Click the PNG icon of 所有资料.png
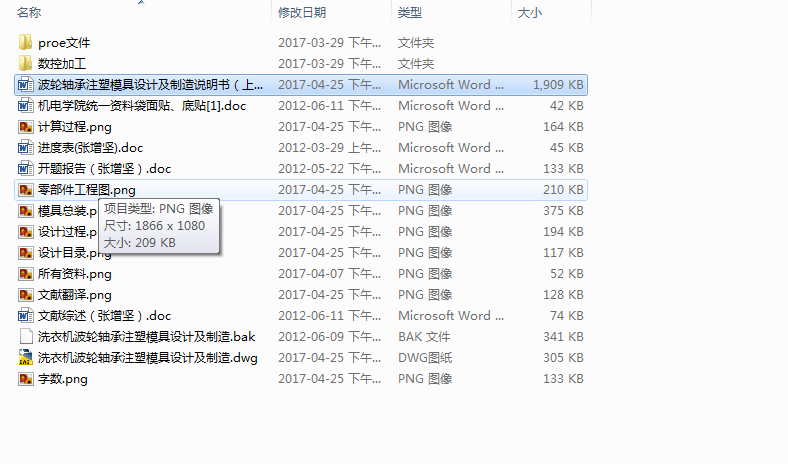 point(26,273)
